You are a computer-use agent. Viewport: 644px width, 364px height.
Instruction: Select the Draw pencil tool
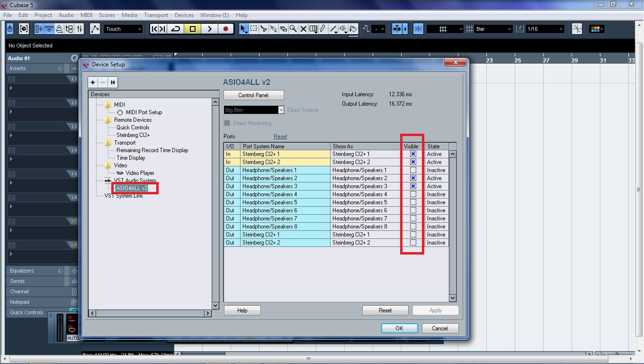[322, 28]
